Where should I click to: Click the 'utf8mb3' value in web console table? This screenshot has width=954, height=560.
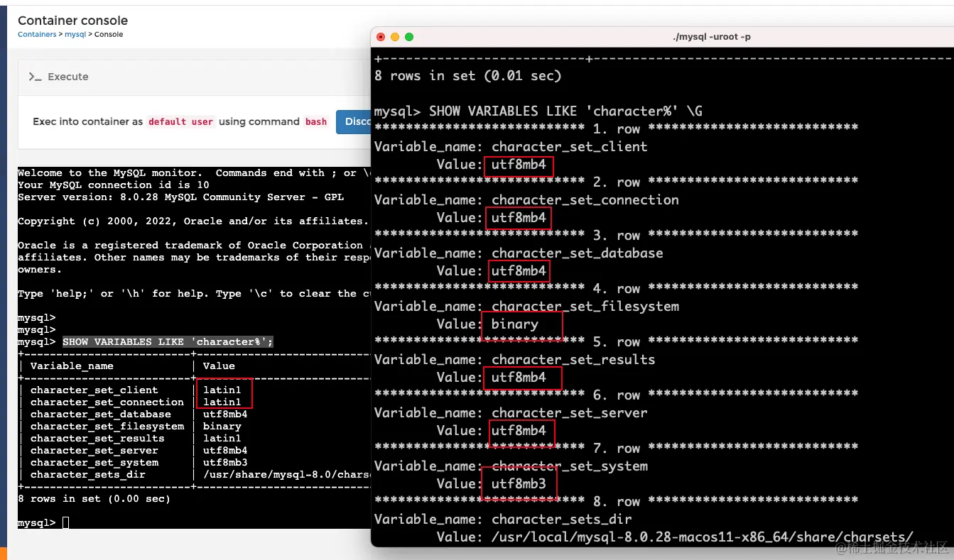click(x=225, y=463)
